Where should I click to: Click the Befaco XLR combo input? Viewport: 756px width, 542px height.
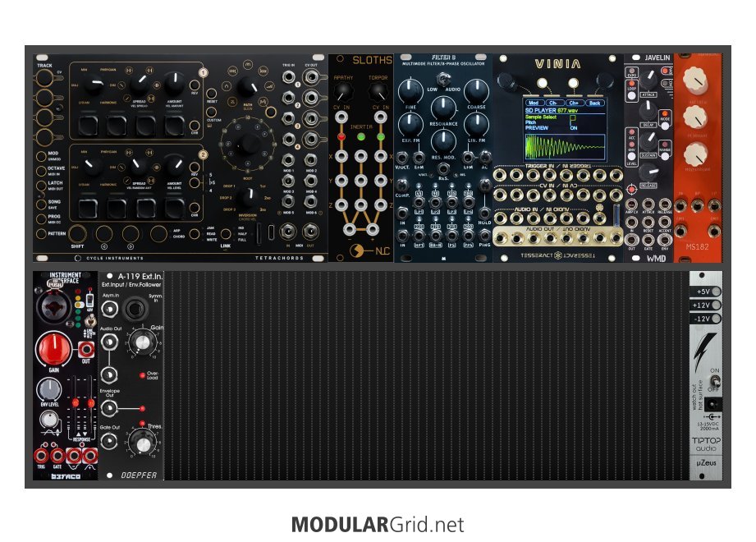coord(54,307)
